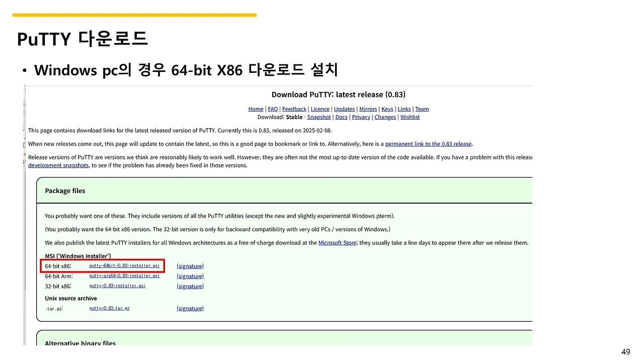The height and width of the screenshot is (362, 644).
Task: Open signature link for 64-bit Arm installer
Action: (x=190, y=276)
